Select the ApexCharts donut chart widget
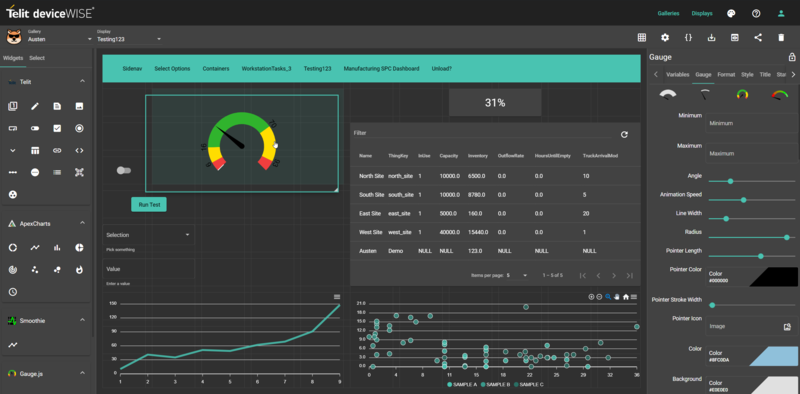This screenshot has width=800, height=394. 13,248
